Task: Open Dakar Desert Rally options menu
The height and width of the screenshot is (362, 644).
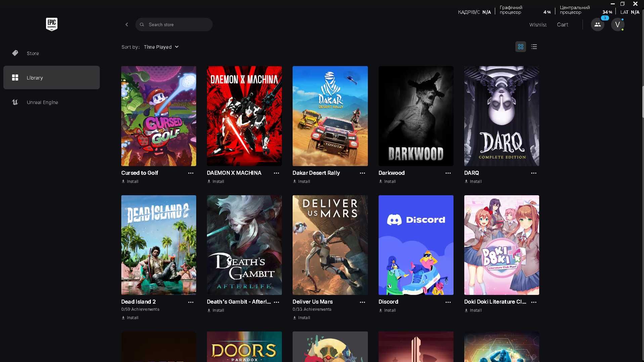Action: click(x=362, y=173)
